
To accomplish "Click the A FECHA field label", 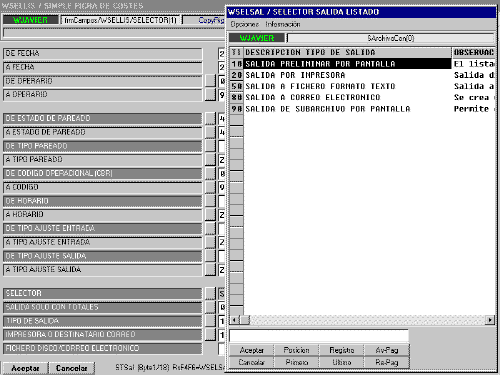I will tap(103, 68).
